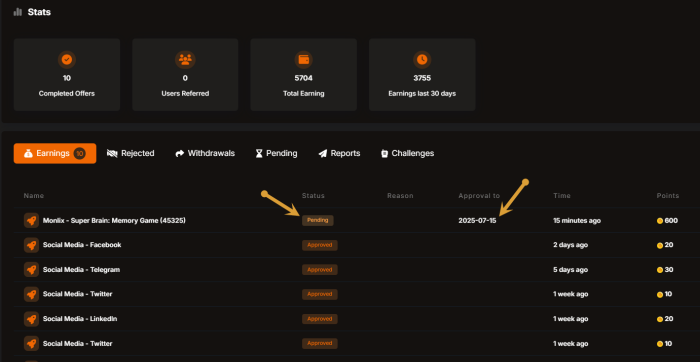Click the Completed Offers checkmark icon
700x362 pixels.
pyautogui.click(x=67, y=59)
